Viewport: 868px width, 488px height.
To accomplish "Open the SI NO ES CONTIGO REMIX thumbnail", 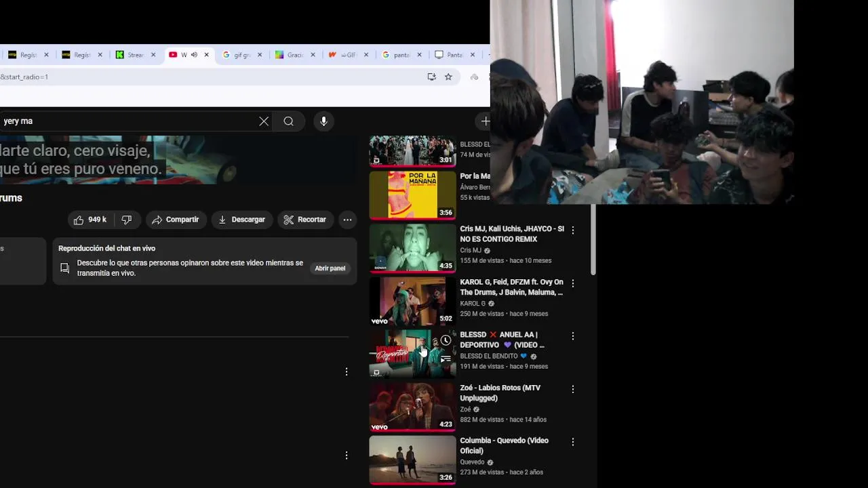I will (412, 248).
